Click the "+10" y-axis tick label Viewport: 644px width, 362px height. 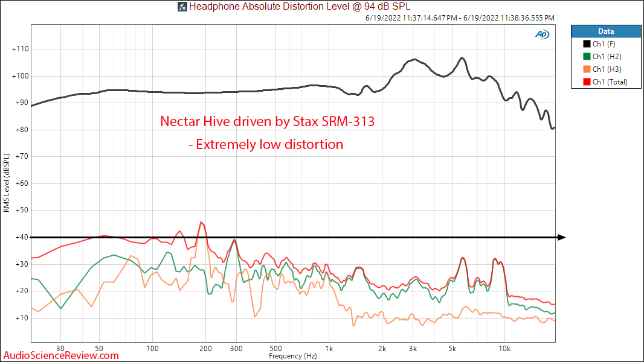(22, 318)
